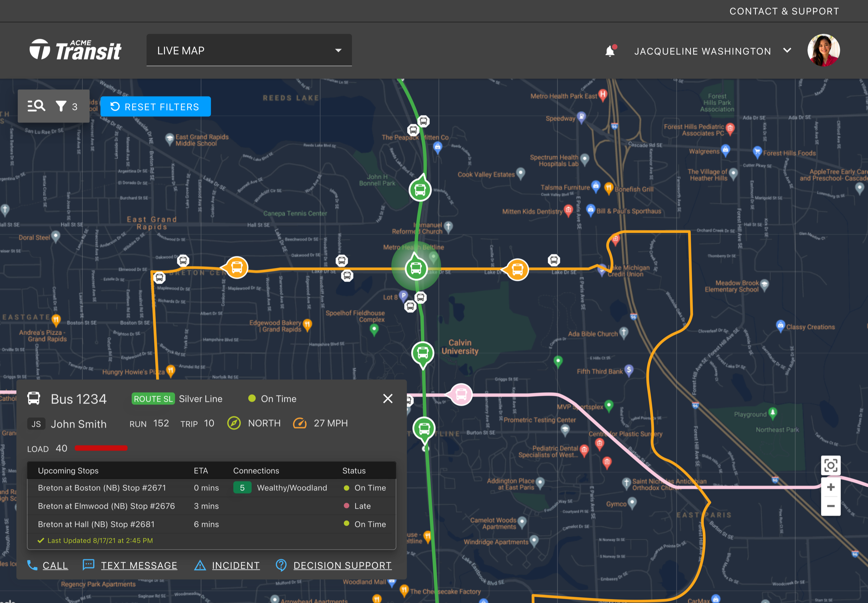Screen dimensions: 868x603
Task: Click the user profile photo
Action: click(824, 50)
